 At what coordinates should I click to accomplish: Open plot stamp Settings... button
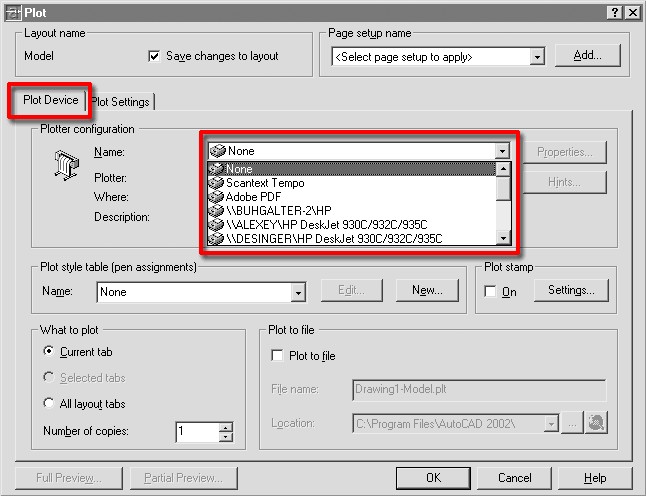(x=571, y=290)
